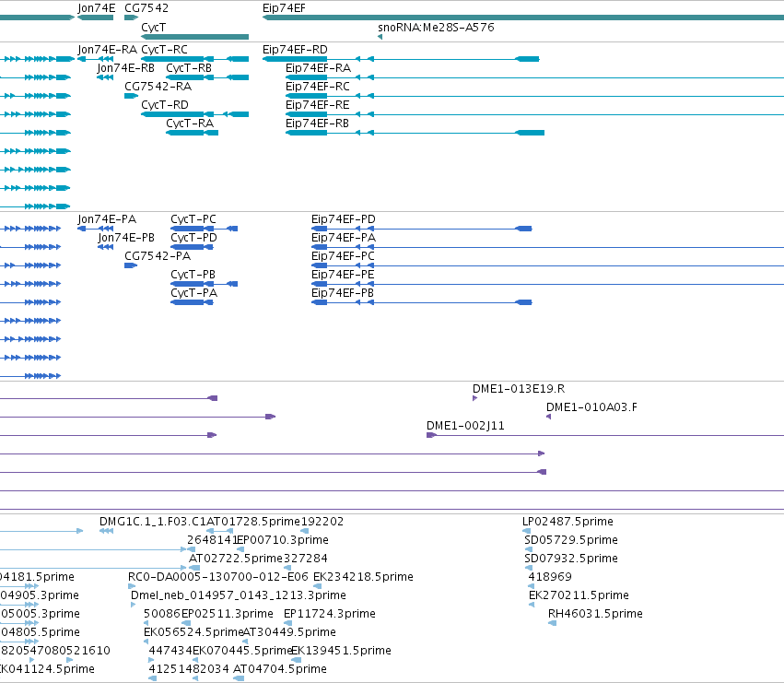Click EST label 418969
Image resolution: width=784 pixels, height=683 pixels.
pyautogui.click(x=550, y=577)
